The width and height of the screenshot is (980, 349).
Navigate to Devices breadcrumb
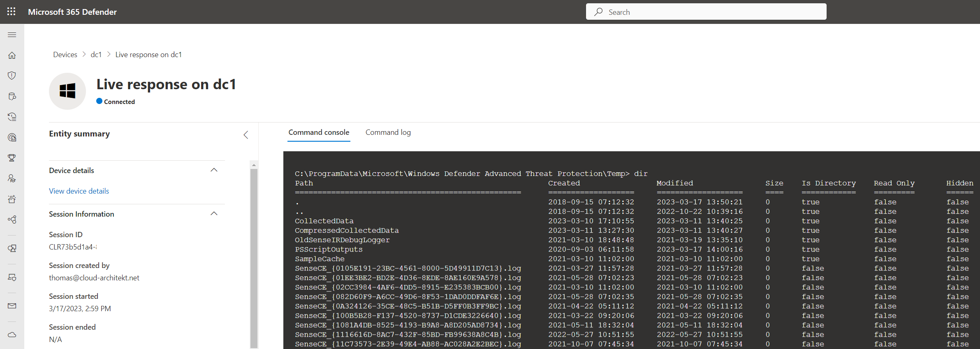65,55
